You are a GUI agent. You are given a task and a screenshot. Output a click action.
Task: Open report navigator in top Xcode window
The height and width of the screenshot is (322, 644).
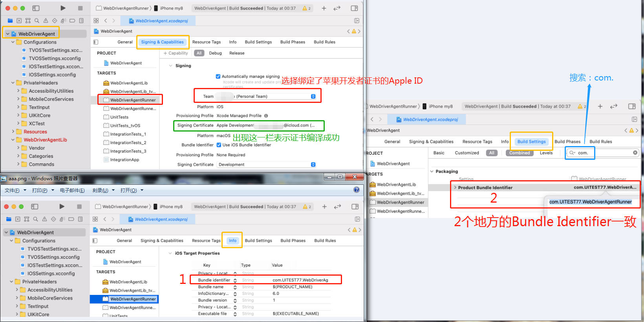pos(81,20)
